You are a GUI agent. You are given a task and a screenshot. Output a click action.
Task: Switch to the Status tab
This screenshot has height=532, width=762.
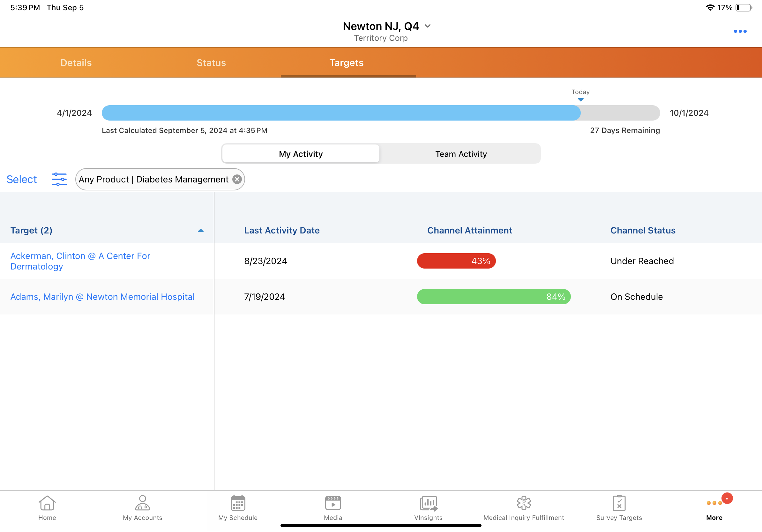click(x=211, y=63)
